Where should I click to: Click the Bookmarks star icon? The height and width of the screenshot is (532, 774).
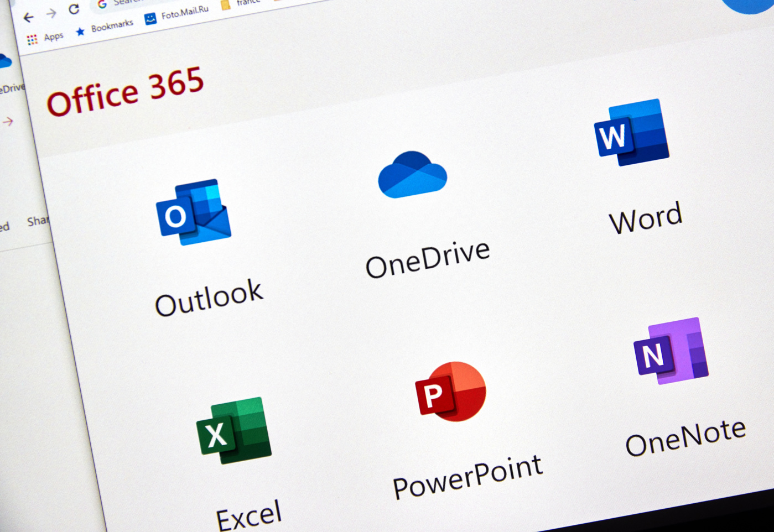point(80,32)
